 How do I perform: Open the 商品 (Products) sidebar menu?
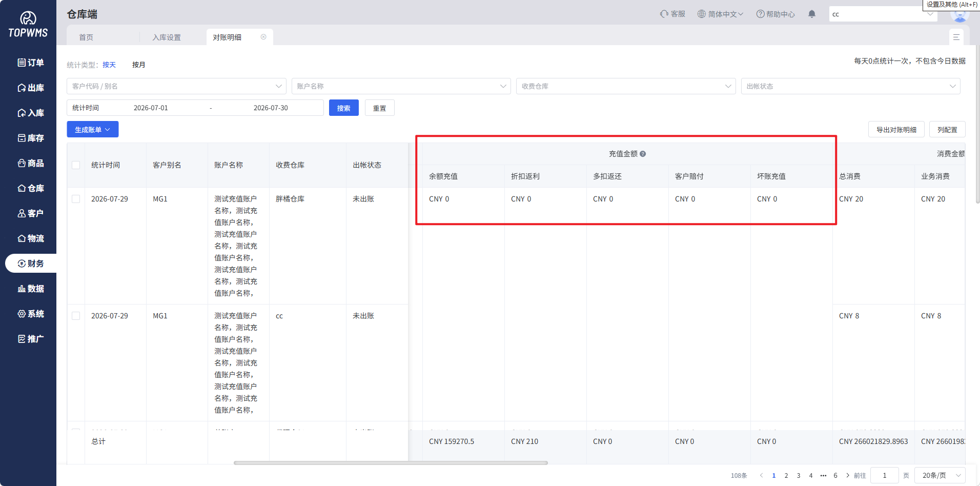click(x=30, y=163)
